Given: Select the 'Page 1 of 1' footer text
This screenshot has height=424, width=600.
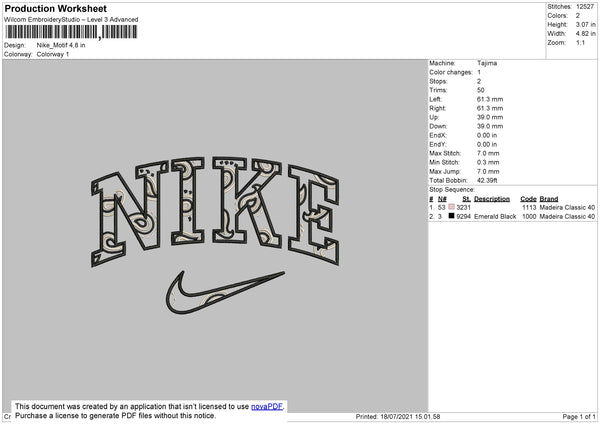Looking at the screenshot, I should click(x=579, y=416).
